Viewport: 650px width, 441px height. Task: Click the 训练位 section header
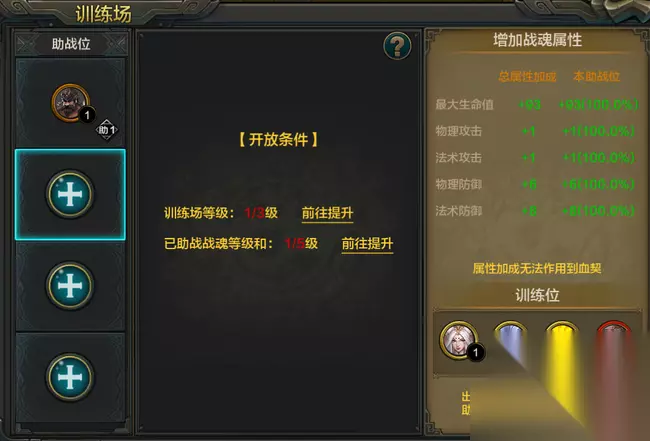537,296
